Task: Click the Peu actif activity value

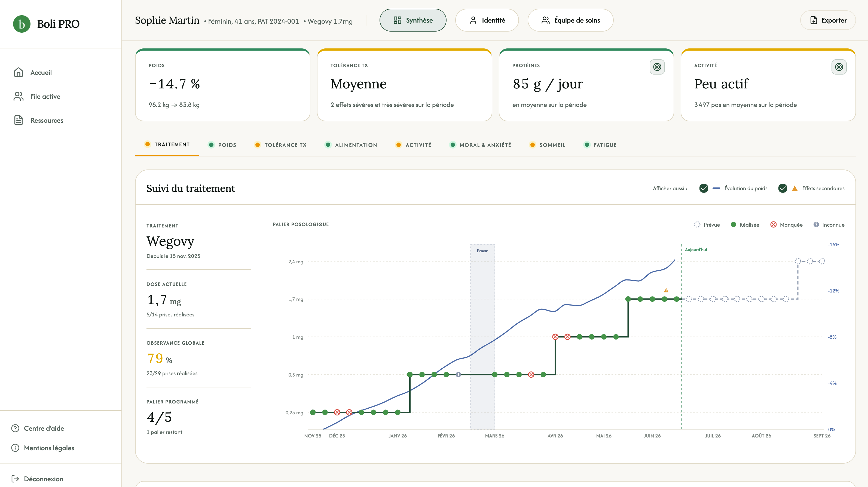Action: (x=721, y=84)
